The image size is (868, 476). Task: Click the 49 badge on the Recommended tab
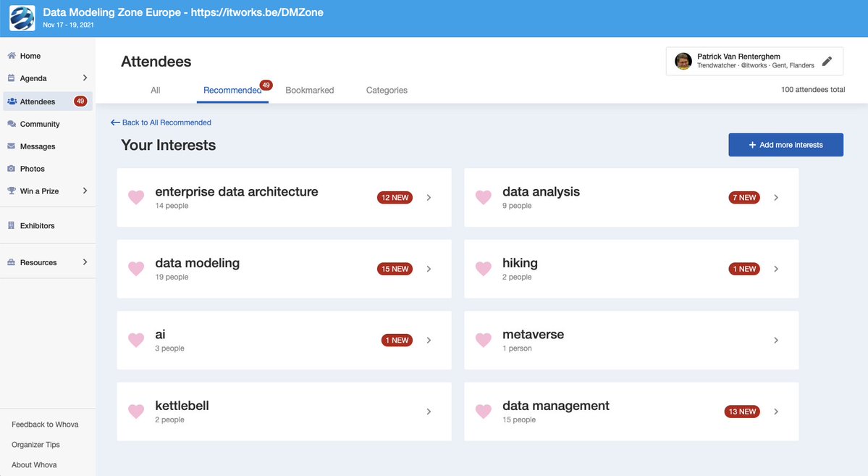(266, 85)
